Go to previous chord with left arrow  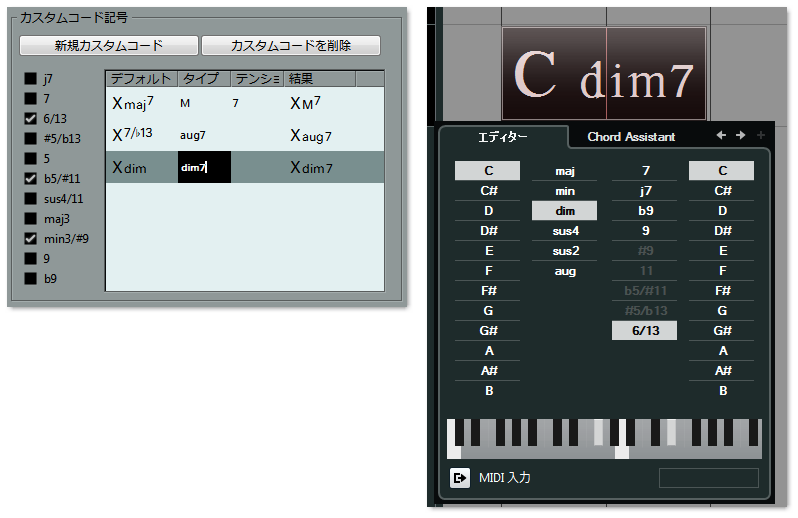[721, 135]
